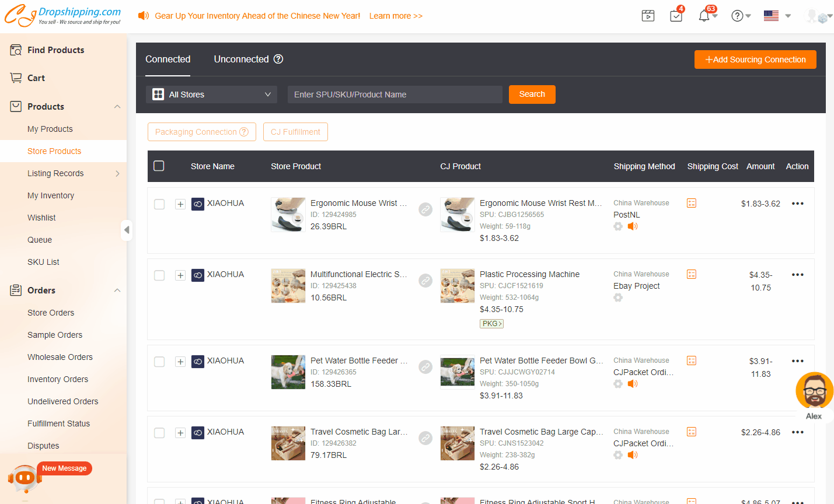834x504 pixels.
Task: Collapse the Orders sidebar section
Action: (117, 290)
